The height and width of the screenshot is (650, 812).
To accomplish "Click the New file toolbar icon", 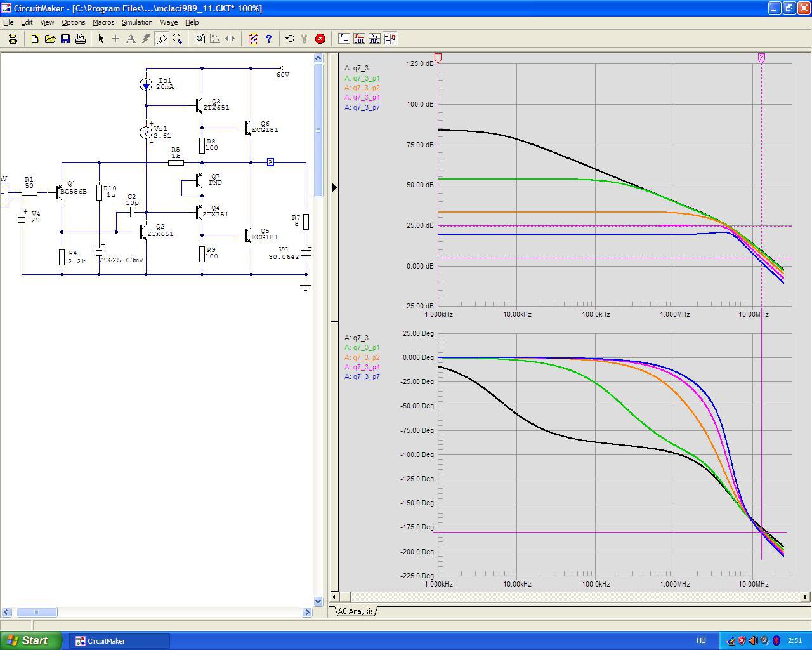I will point(35,39).
